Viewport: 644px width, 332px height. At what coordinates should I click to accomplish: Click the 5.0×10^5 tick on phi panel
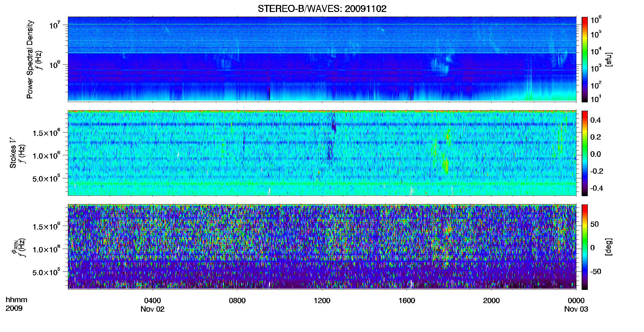pyautogui.click(x=46, y=272)
